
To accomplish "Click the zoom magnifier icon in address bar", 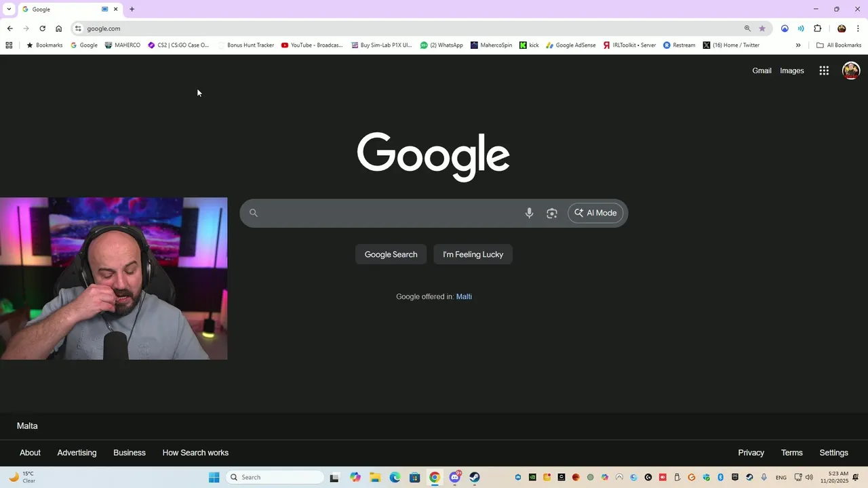I will (x=747, y=28).
